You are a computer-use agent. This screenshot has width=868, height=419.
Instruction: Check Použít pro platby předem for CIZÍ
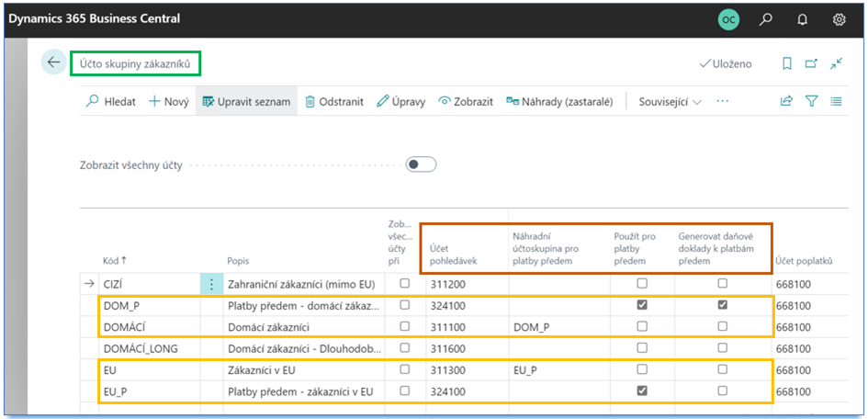(642, 284)
